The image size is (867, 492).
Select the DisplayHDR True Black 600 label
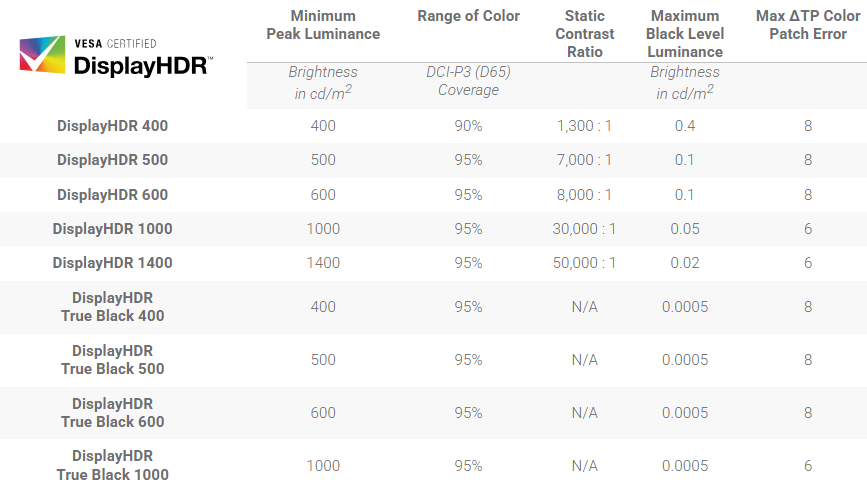113,413
